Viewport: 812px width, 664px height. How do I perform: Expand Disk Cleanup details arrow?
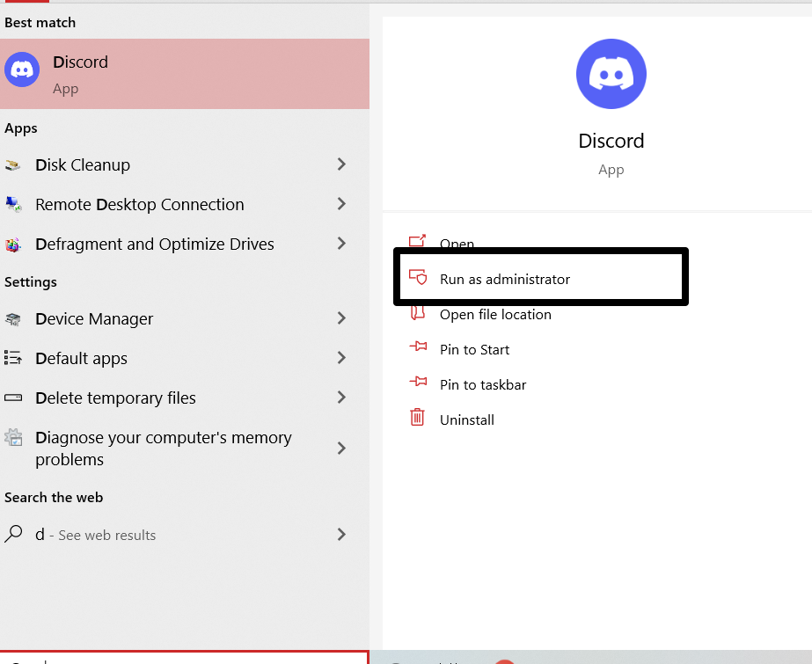click(x=341, y=164)
